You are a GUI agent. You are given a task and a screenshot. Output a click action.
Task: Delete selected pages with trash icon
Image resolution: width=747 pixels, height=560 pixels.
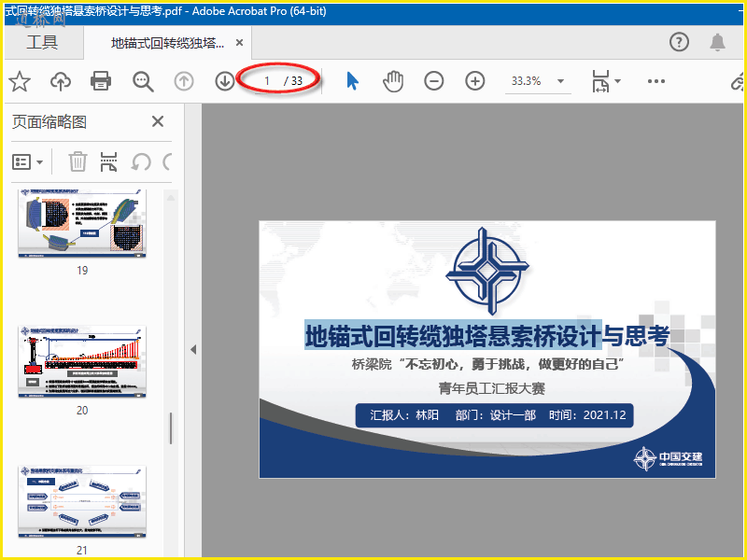click(78, 161)
